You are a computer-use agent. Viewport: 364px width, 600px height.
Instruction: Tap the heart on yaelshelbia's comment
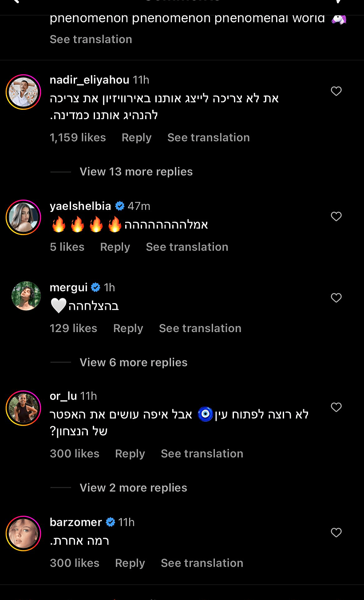point(336,216)
